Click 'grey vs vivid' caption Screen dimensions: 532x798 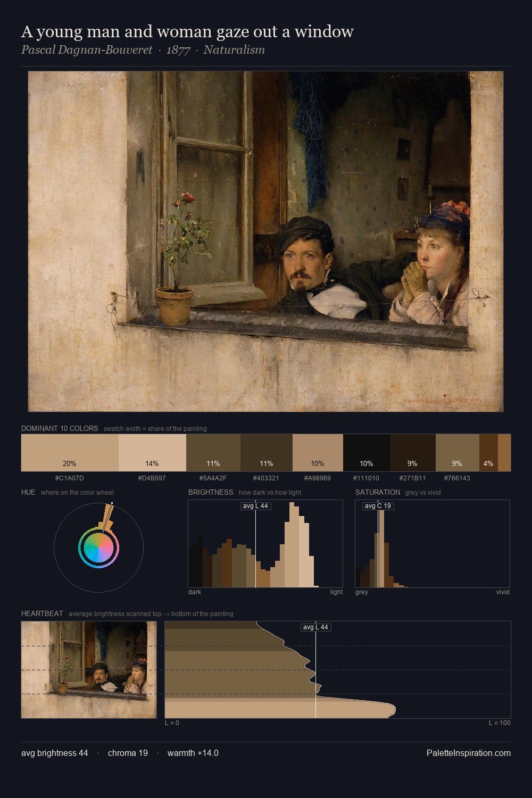[423, 493]
